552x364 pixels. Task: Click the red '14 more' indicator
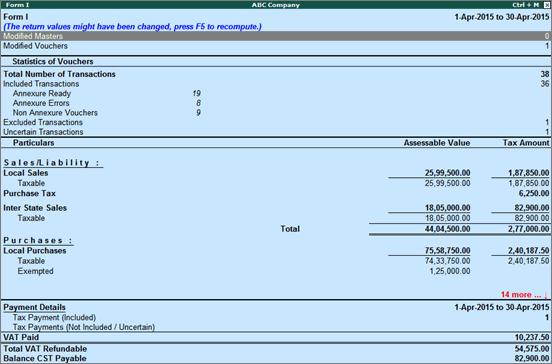pos(524,295)
